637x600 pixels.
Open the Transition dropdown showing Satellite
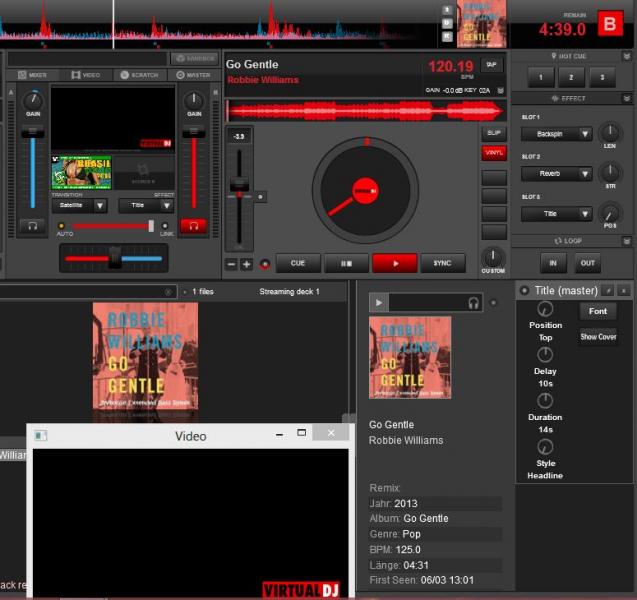[x=80, y=205]
